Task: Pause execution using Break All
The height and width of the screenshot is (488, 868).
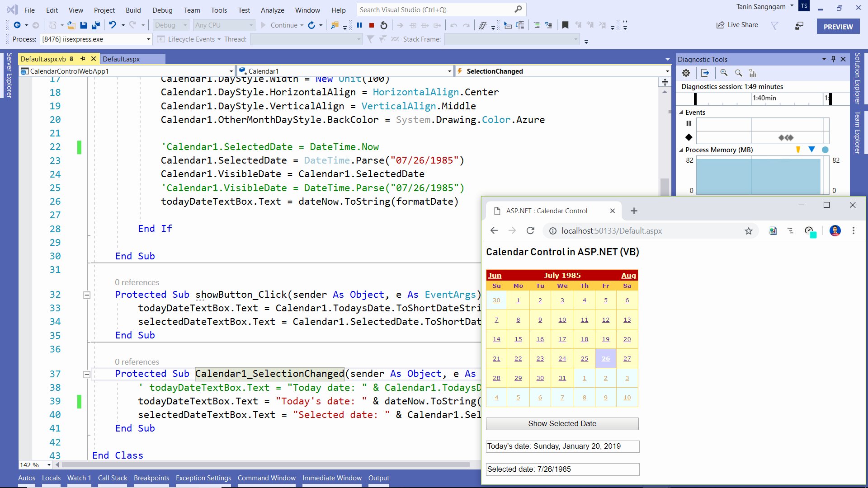Action: [359, 25]
